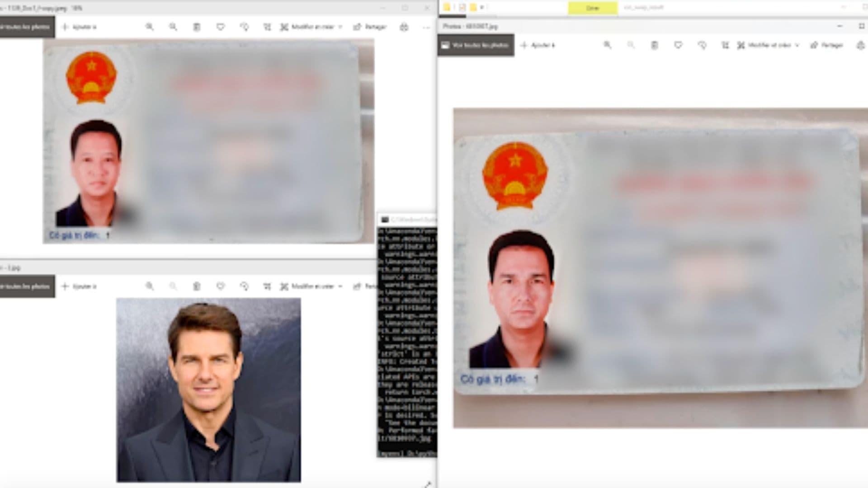Rotate the image in the bottom-left portrait window
Screen dimensions: 868x488
coord(245,286)
